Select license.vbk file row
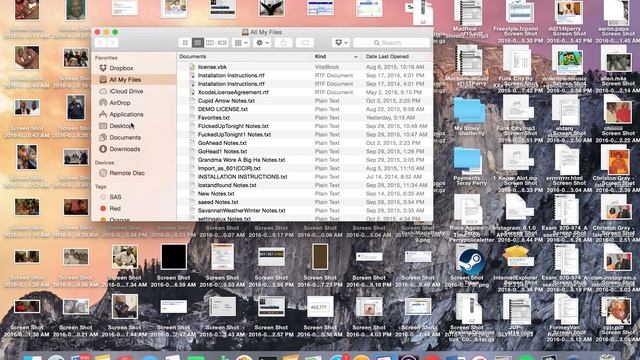 305,67
